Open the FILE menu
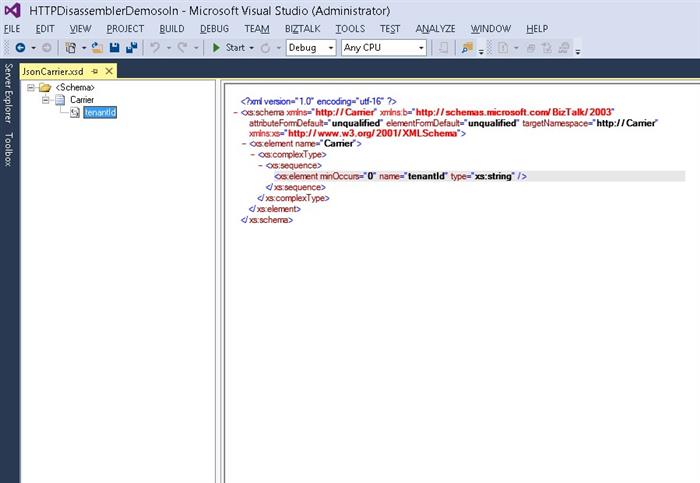The image size is (700, 483). coord(12,29)
